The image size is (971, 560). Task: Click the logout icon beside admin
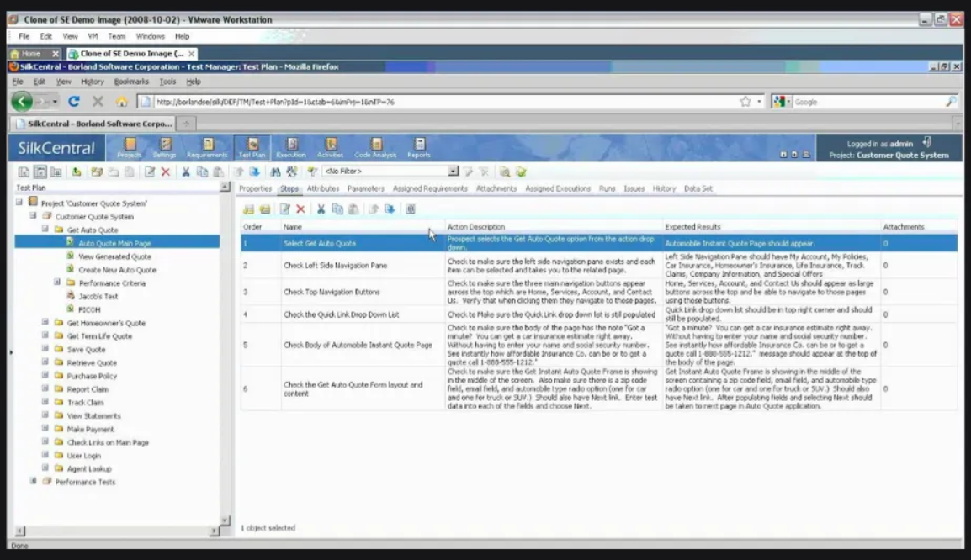coord(926,143)
